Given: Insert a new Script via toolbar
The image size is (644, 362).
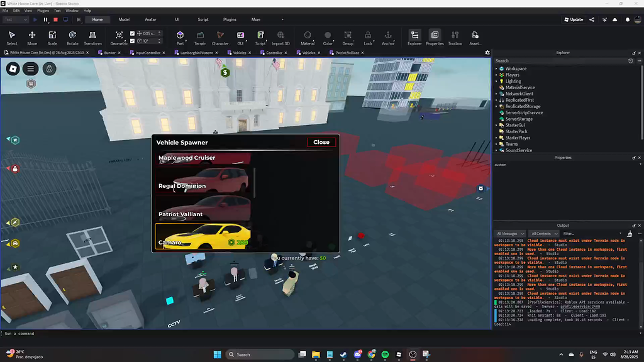Looking at the screenshot, I should pyautogui.click(x=260, y=38).
